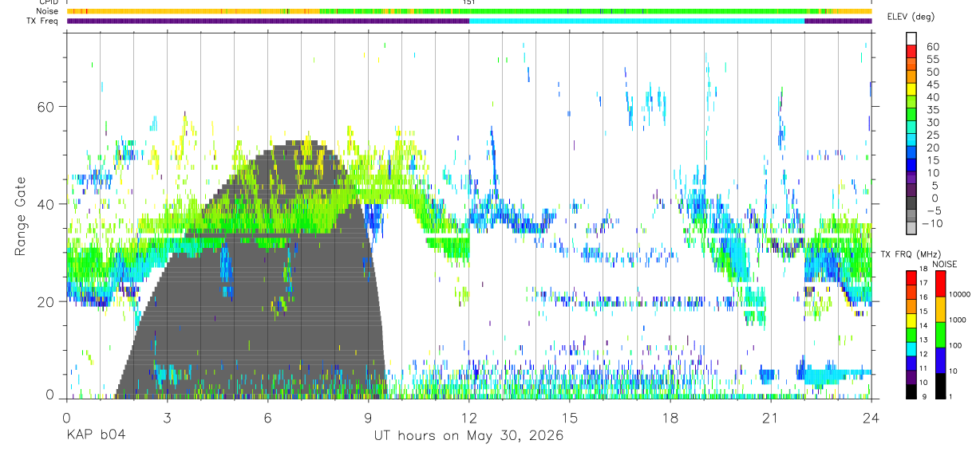This screenshot has width=980, height=452.
Task: Click the cyan segment of the TX Freq strip
Action: 637,21
